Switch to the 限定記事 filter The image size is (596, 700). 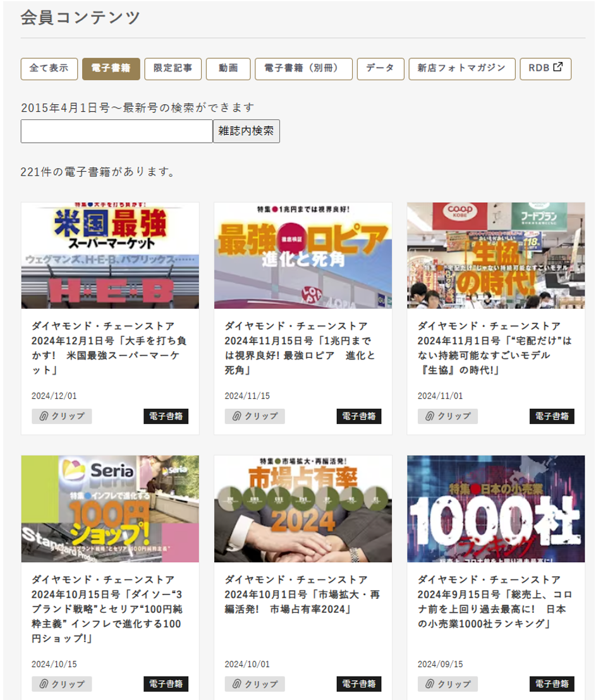pos(173,69)
